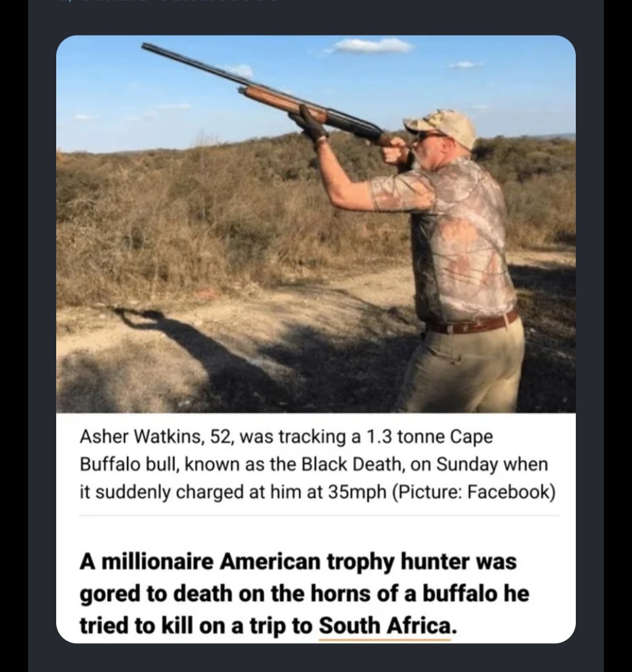This screenshot has height=672, width=632.
Task: Tap the white cloud in the sky
Action: (x=372, y=46)
